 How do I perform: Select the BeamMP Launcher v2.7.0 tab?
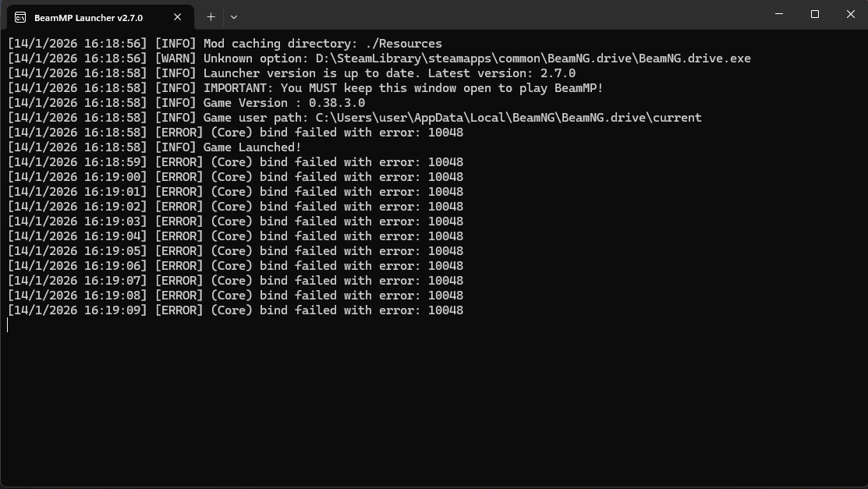click(x=88, y=17)
